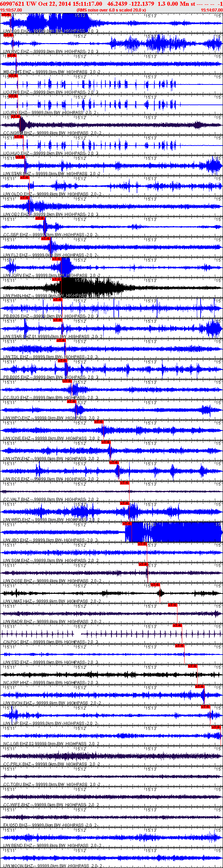Select the UW.RADR BHZ station label
Screen dimensions: 223x868
[52, 622]
